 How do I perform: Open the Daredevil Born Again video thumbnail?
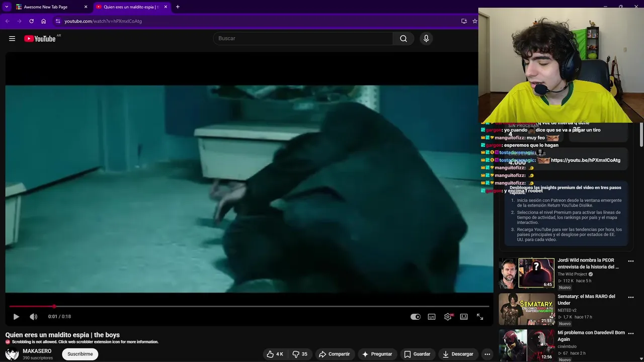526,345
